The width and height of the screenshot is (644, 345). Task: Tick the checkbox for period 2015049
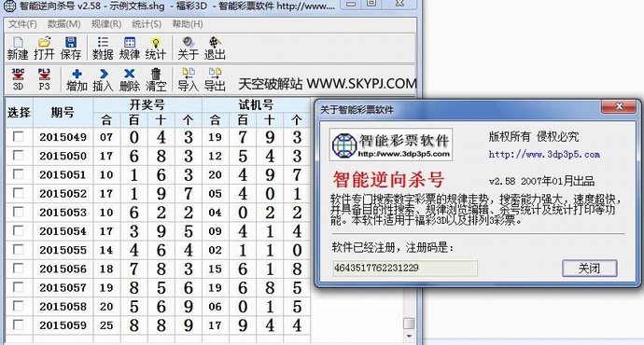[18, 136]
